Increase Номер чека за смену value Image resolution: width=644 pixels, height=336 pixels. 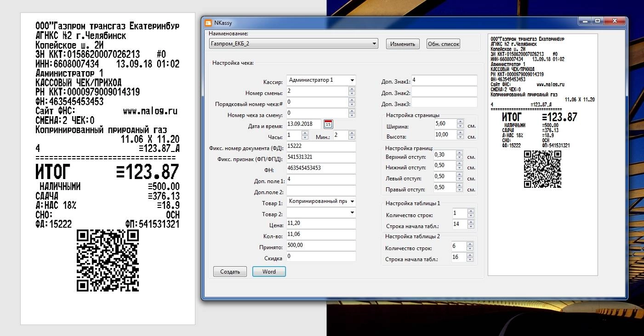(x=352, y=111)
